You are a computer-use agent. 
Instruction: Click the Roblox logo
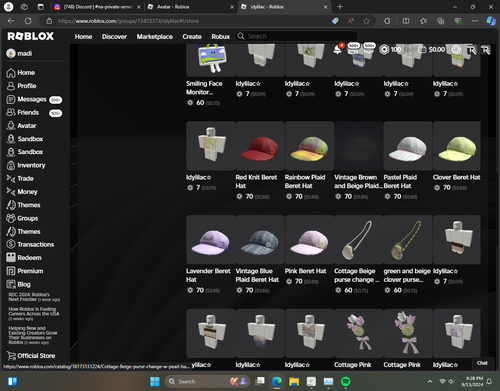pos(30,36)
